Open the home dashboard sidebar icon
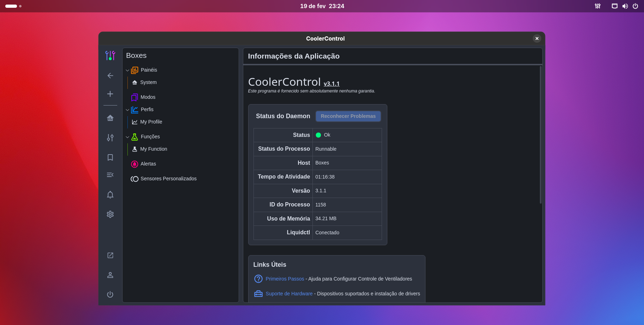Screen dimensions: 644x325 tap(110, 118)
